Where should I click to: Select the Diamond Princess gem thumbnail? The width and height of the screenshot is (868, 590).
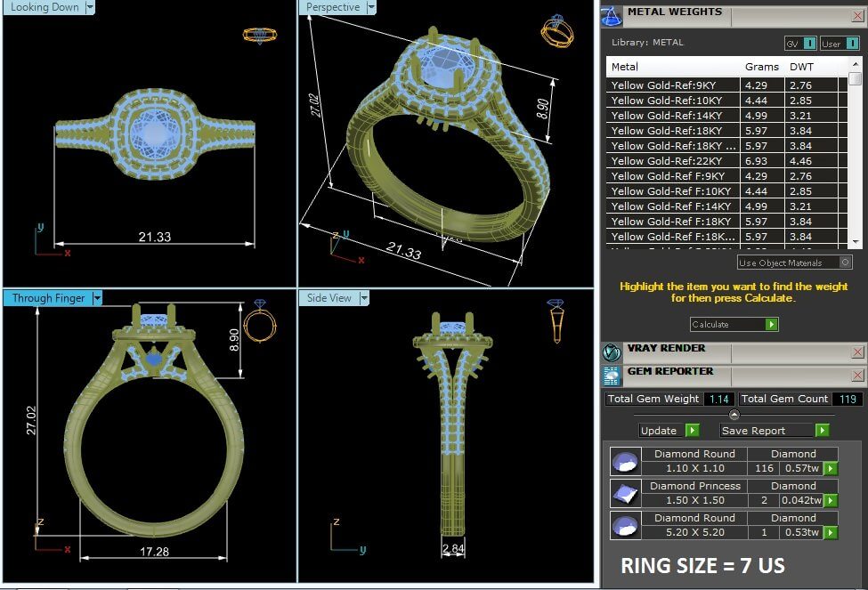(625, 493)
